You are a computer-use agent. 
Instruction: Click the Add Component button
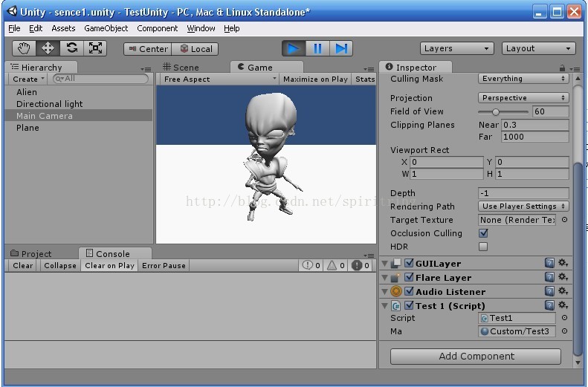[476, 357]
